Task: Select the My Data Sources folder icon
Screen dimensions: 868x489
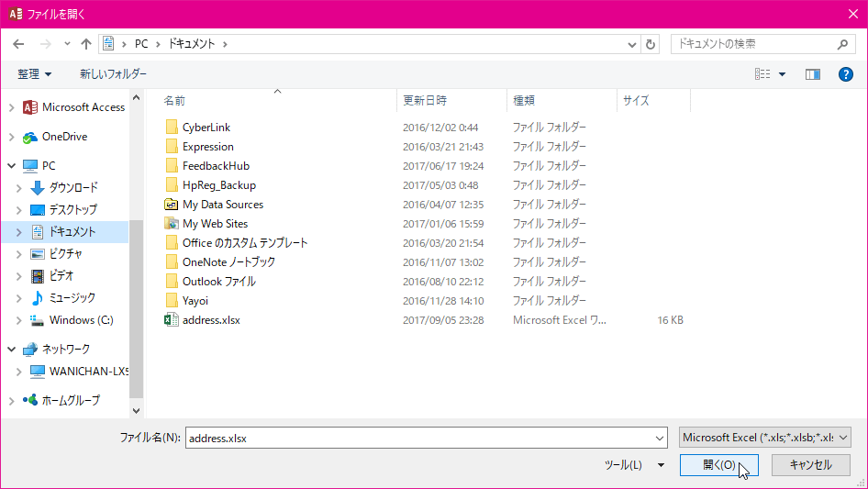Action: pyautogui.click(x=172, y=205)
